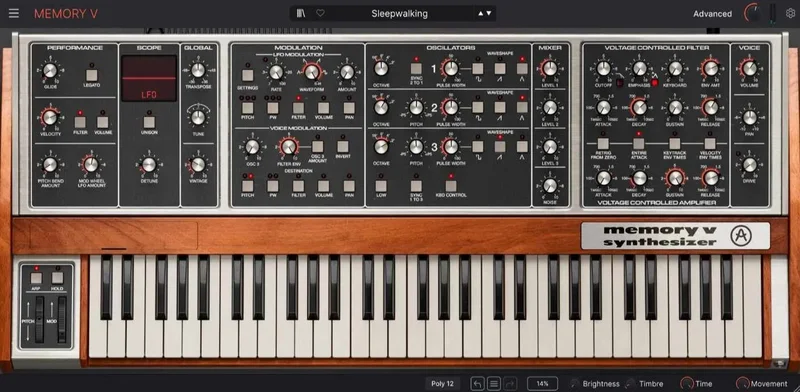800x392 pixels.
Task: Click the Movement macro knob
Action: (742, 384)
